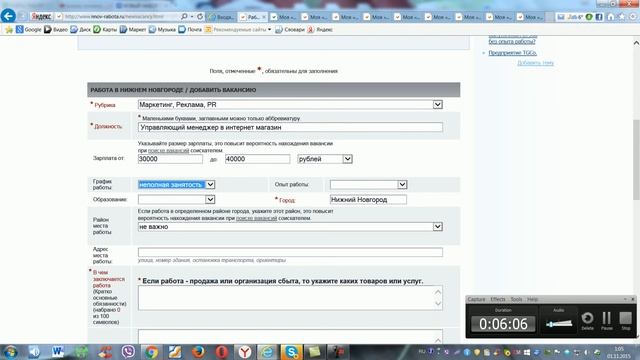Click the search magnifier in the address bar
640x360 pixels.
(x=184, y=17)
